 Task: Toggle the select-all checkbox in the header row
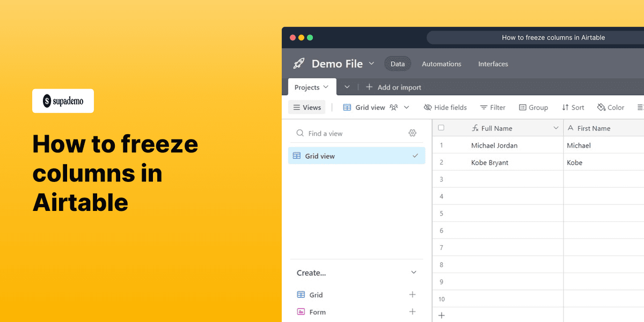(x=442, y=128)
